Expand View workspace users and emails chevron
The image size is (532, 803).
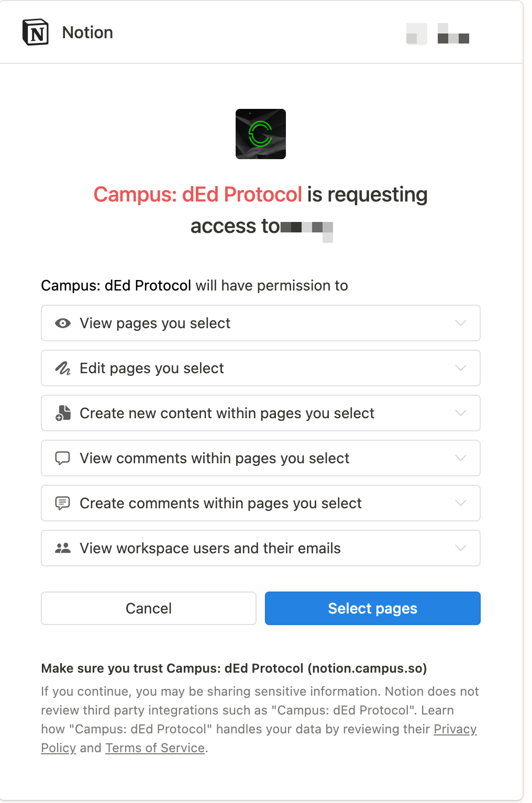pyautogui.click(x=461, y=548)
